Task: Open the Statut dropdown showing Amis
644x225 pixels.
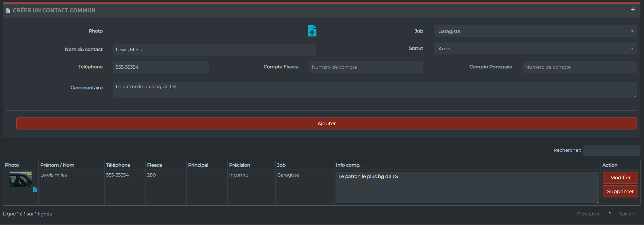Action: (x=535, y=48)
